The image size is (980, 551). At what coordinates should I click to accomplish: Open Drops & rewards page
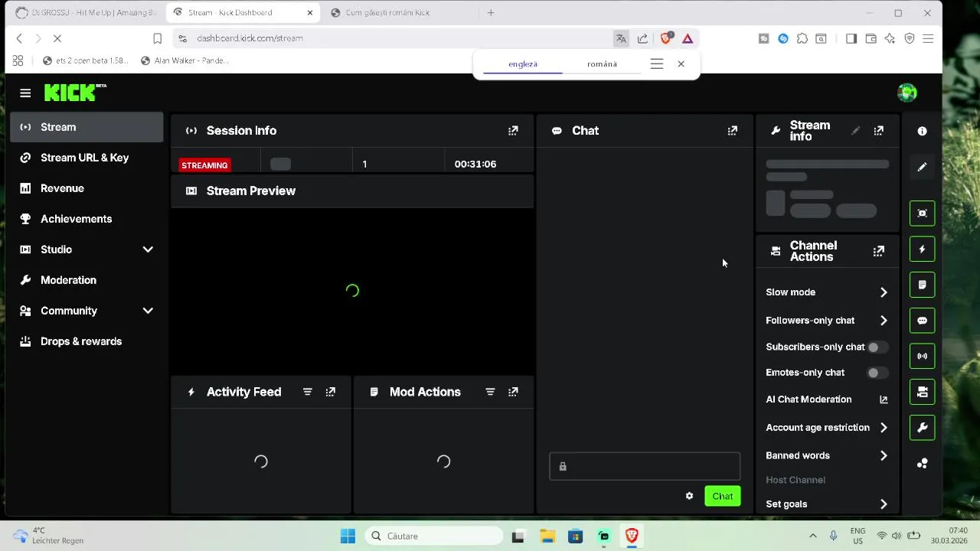pyautogui.click(x=87, y=341)
